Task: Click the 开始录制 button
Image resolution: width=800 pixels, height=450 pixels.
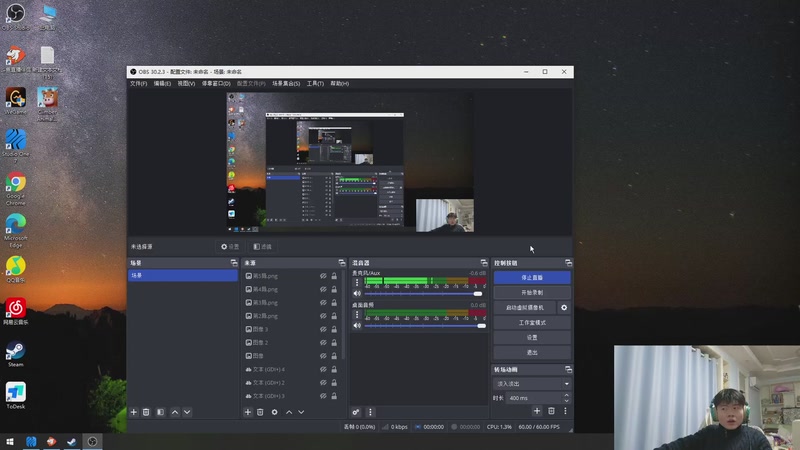Action: 532,293
